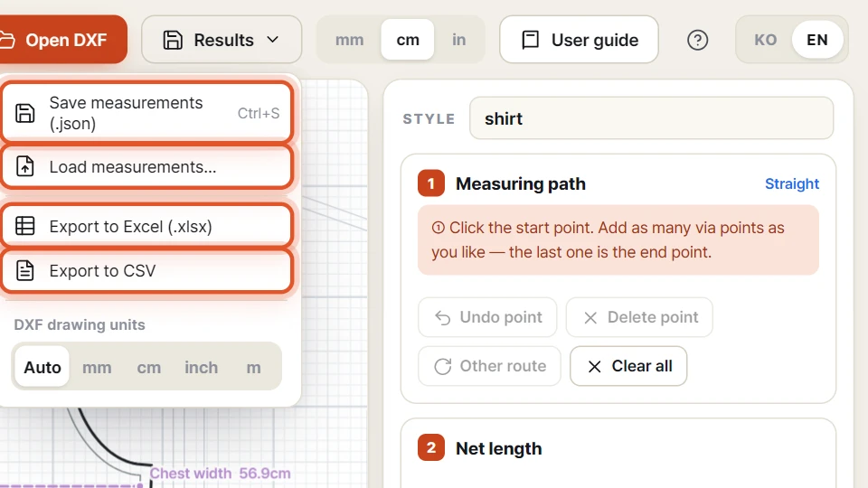This screenshot has height=488, width=868.
Task: Click the floppy disk icon on Results
Action: click(x=172, y=40)
